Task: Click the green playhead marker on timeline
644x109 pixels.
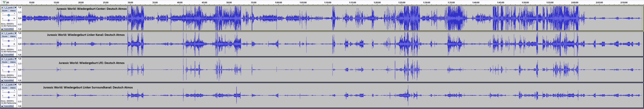Action: tap(4, 2)
